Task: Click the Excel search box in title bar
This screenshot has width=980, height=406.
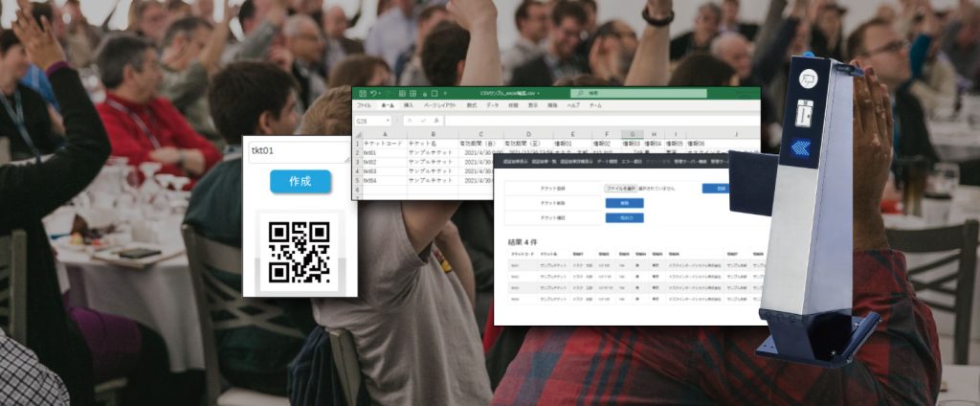Action: [638, 93]
